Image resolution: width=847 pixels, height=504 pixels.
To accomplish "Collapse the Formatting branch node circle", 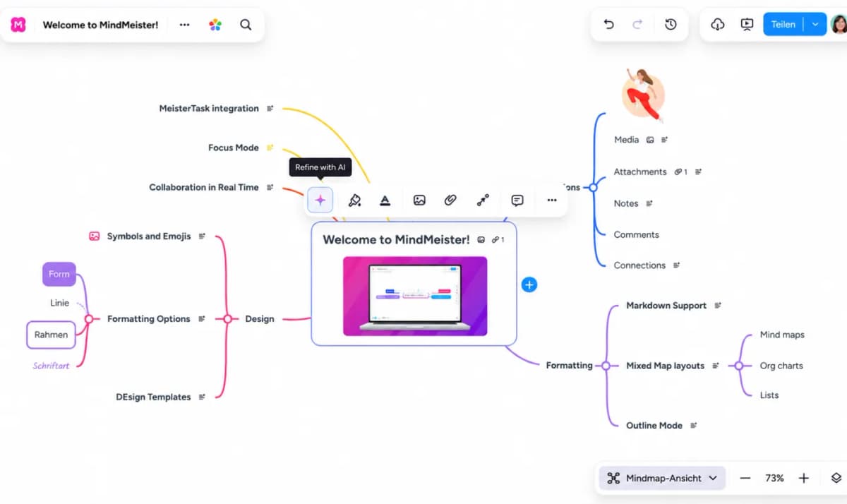I will (x=605, y=366).
